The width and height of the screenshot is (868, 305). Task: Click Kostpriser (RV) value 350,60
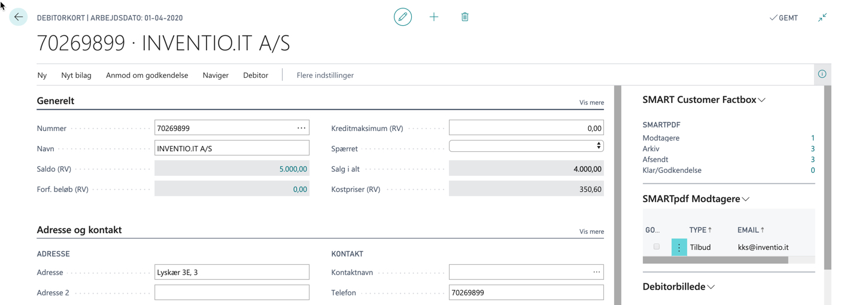pyautogui.click(x=590, y=190)
